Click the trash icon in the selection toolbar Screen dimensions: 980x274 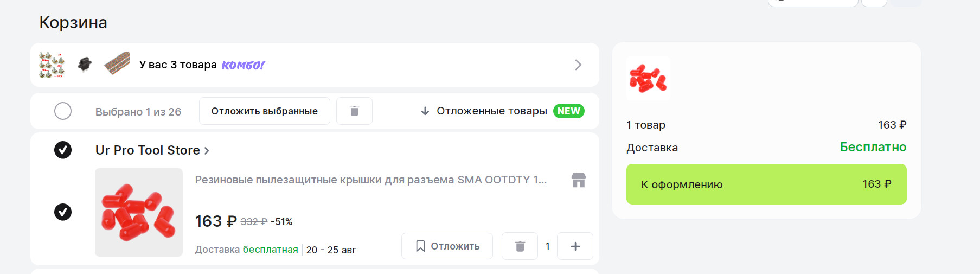(x=354, y=111)
